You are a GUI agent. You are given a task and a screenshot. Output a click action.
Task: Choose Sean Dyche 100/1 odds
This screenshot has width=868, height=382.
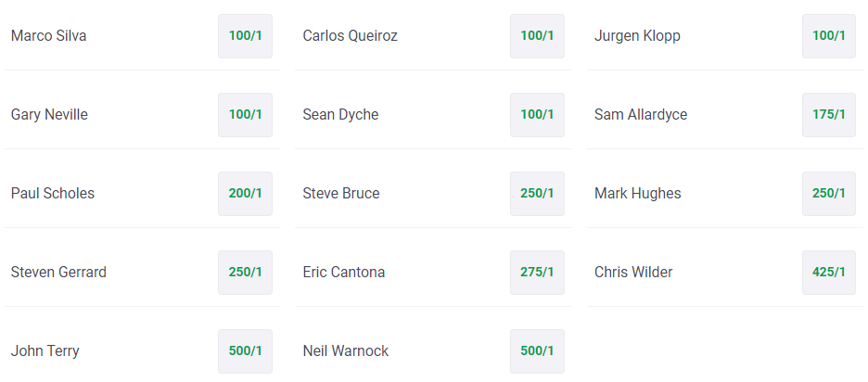tap(537, 115)
